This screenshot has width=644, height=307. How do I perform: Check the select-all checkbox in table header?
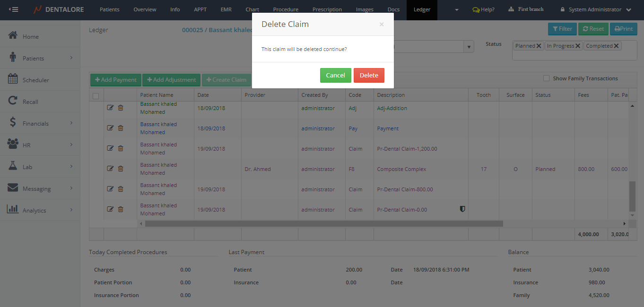click(x=96, y=95)
